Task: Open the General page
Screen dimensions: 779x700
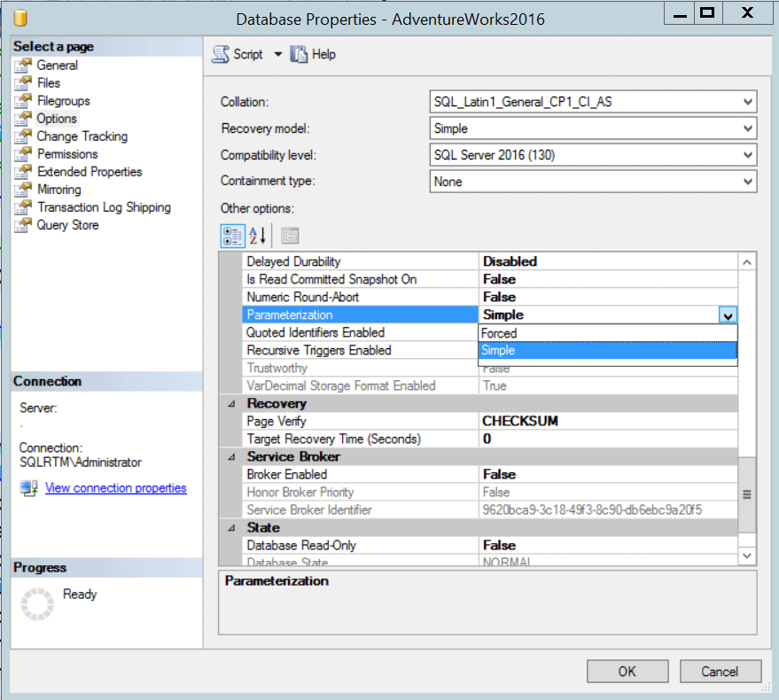Action: [57, 65]
